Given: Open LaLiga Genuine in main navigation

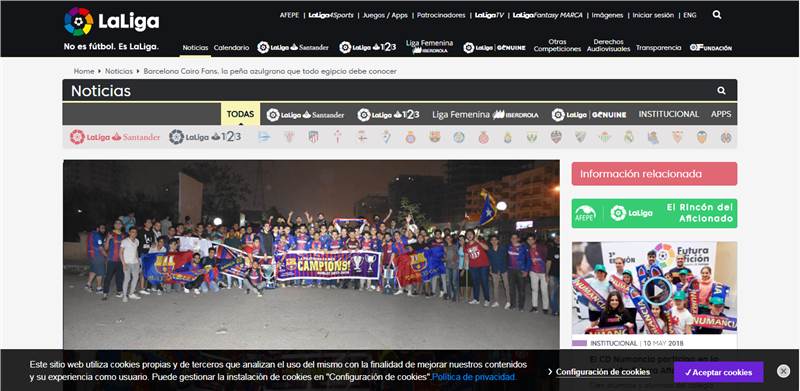Looking at the screenshot, I should [x=494, y=47].
